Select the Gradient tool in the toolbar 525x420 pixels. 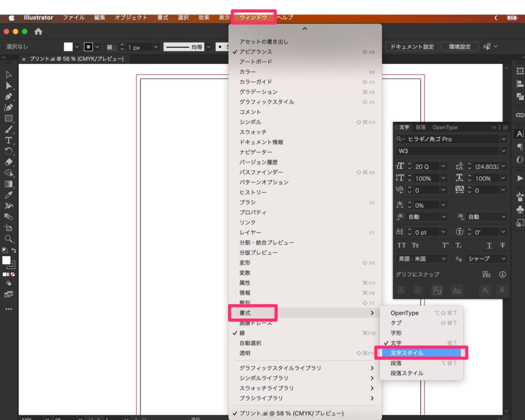pos(9,184)
